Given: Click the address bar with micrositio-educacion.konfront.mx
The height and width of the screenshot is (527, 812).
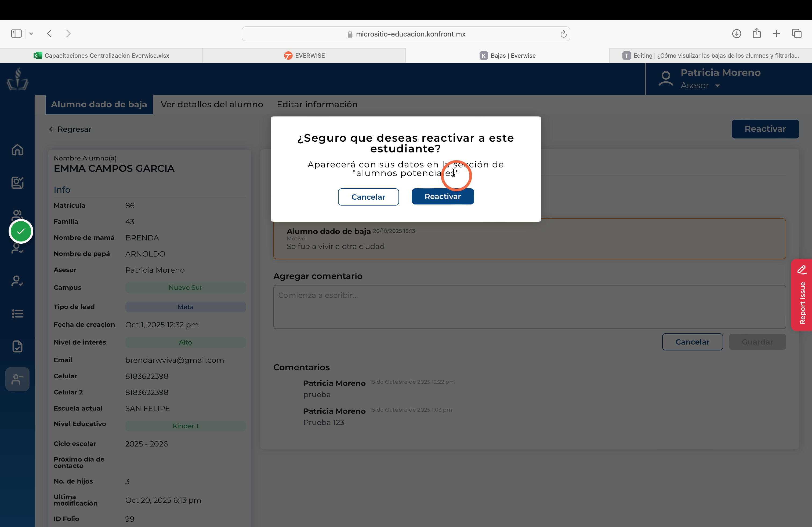Looking at the screenshot, I should pos(406,34).
